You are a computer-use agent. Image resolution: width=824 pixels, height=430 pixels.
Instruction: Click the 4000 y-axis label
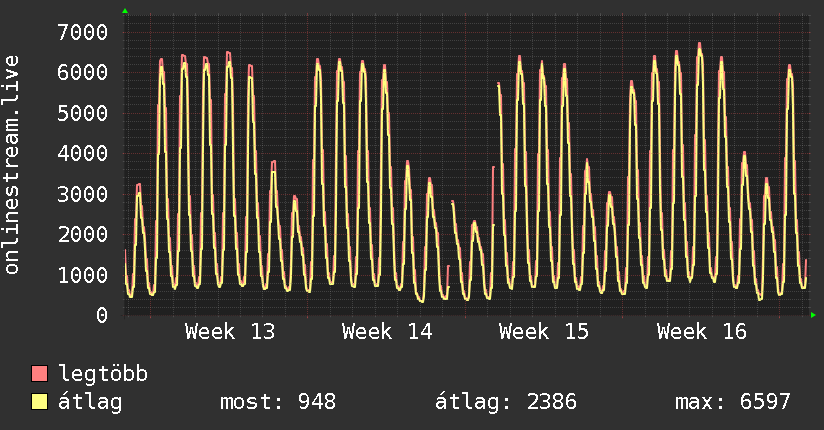pos(83,154)
